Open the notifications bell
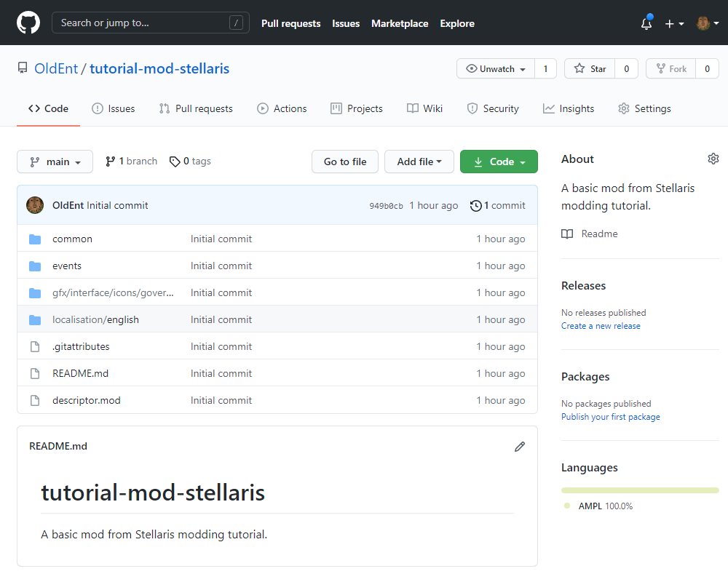 pos(646,23)
